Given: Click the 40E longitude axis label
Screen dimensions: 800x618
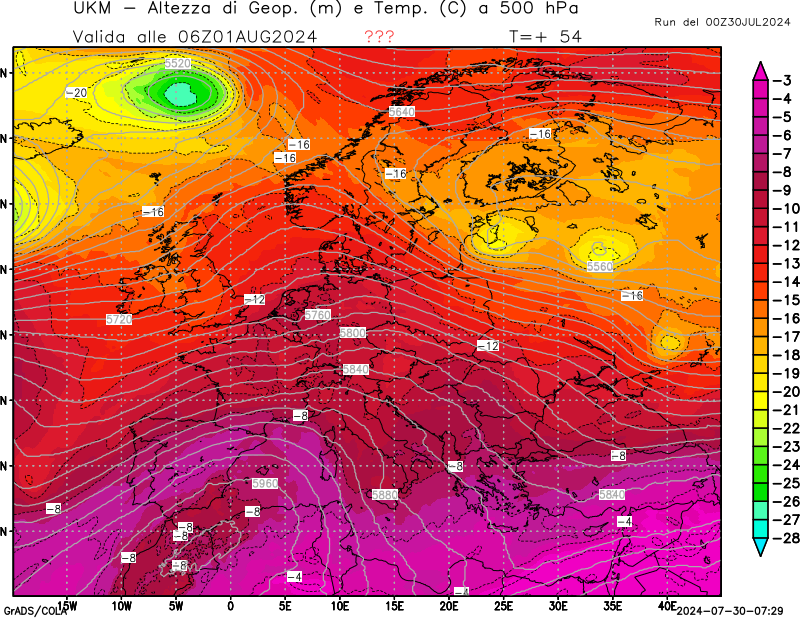Looking at the screenshot, I should pos(667,605).
